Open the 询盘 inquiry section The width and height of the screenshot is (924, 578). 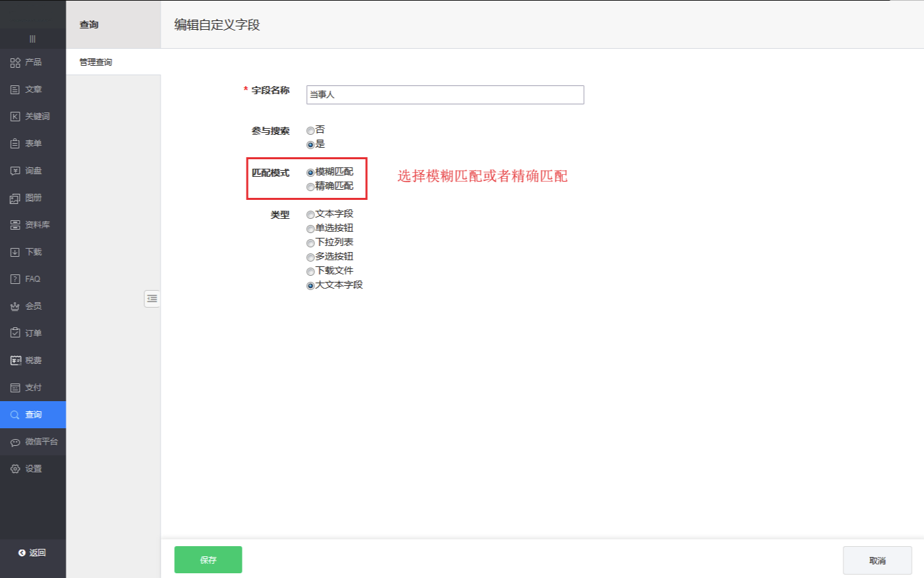coord(33,171)
